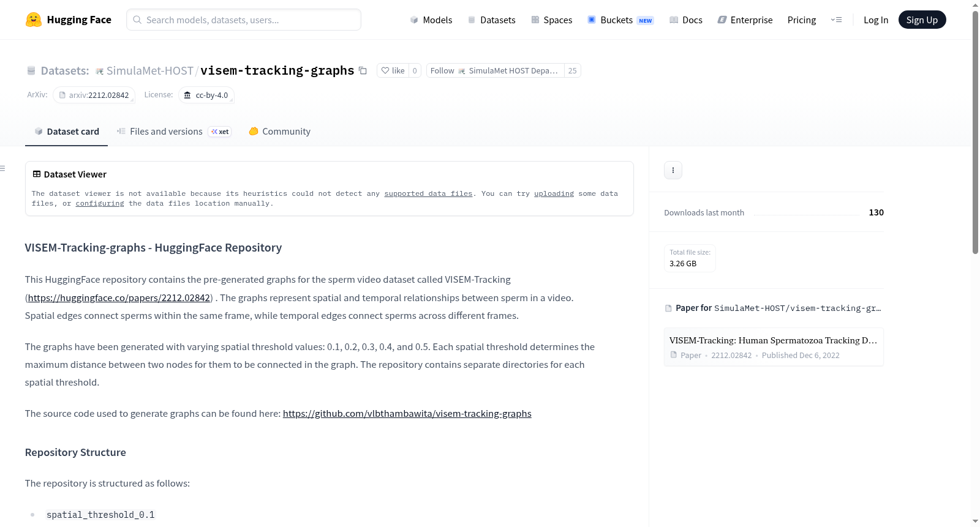This screenshot has height=527, width=980.
Task: Open the huggingface.co/papers/2212.02842 link
Action: (119, 297)
